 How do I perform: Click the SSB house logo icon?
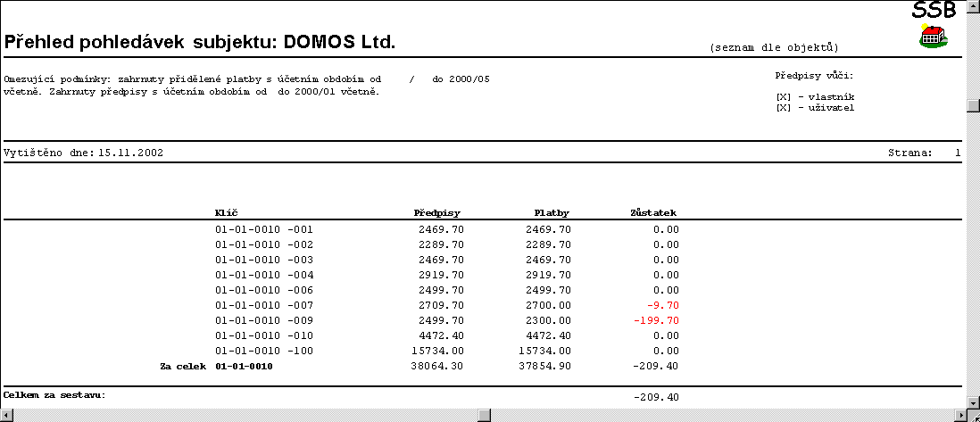[934, 37]
